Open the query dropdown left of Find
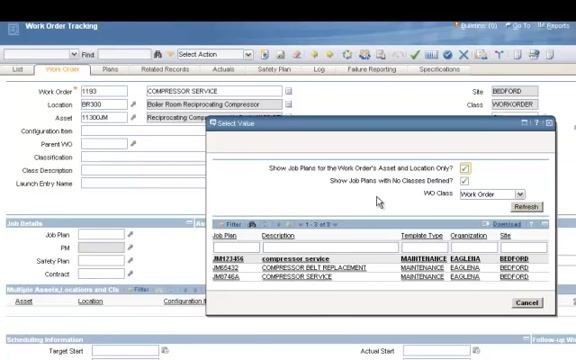Image resolution: width=576 pixels, height=360 pixels. pyautogui.click(x=74, y=54)
